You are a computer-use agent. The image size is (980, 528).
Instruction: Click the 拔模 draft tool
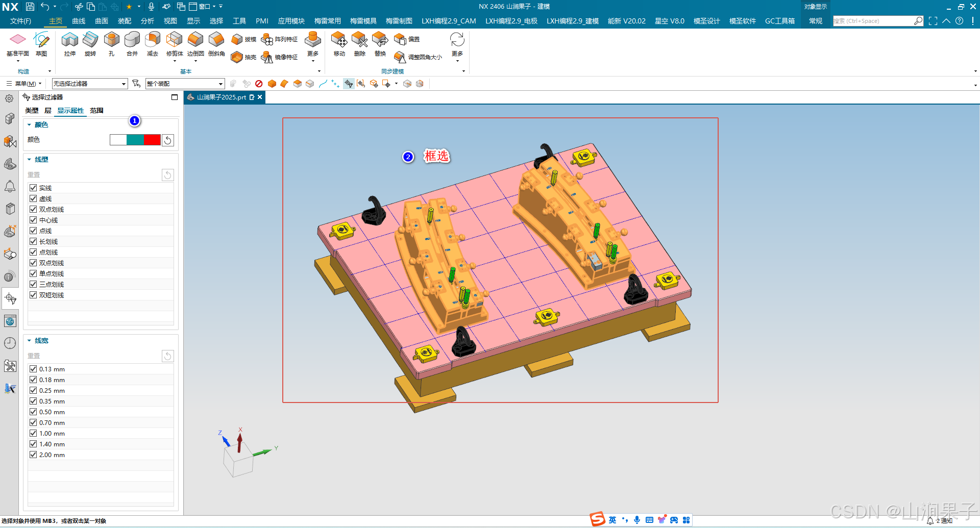(x=243, y=39)
